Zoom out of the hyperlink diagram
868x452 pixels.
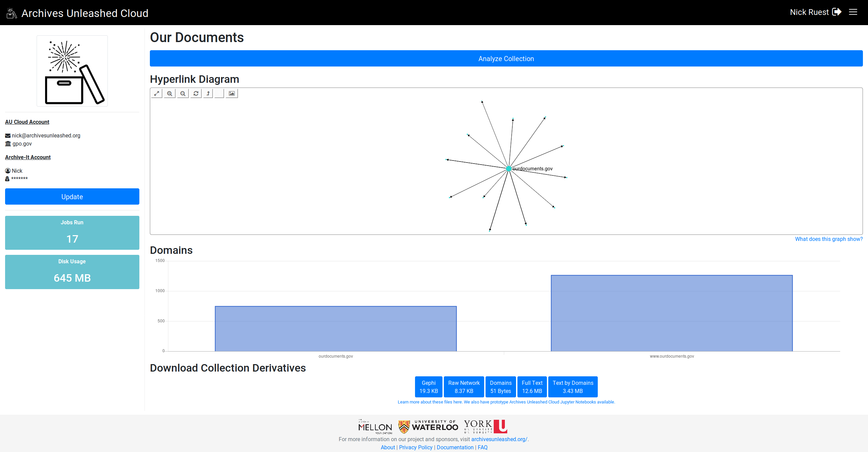(x=183, y=93)
